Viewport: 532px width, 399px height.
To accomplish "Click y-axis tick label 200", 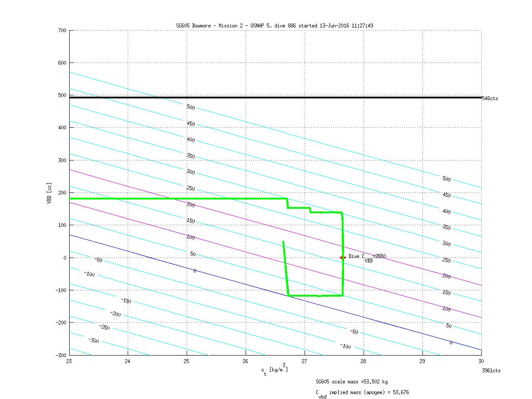I will pos(62,193).
